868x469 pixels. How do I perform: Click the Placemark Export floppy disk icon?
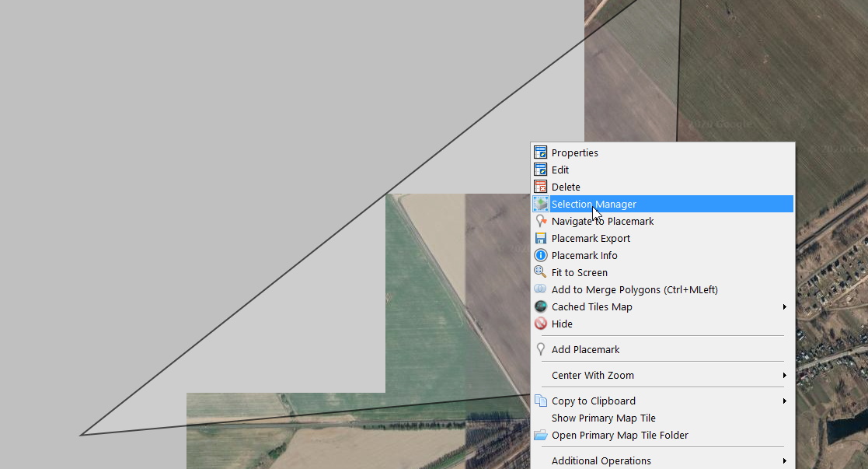pos(541,239)
